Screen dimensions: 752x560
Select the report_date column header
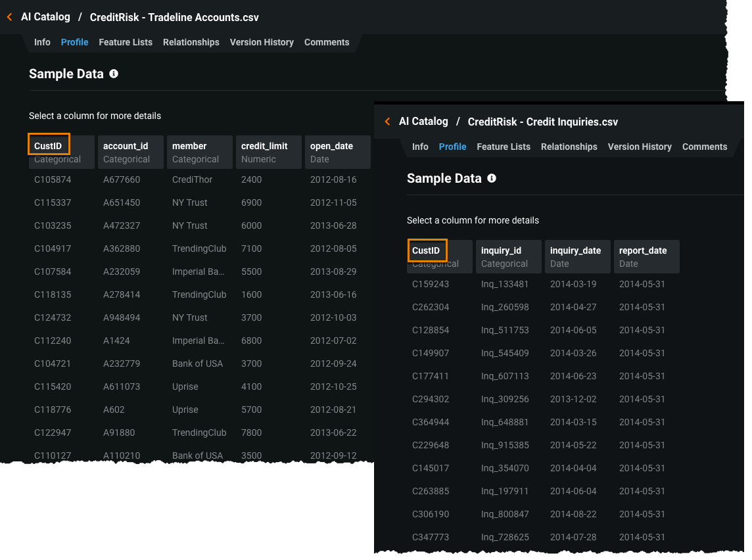click(x=646, y=256)
